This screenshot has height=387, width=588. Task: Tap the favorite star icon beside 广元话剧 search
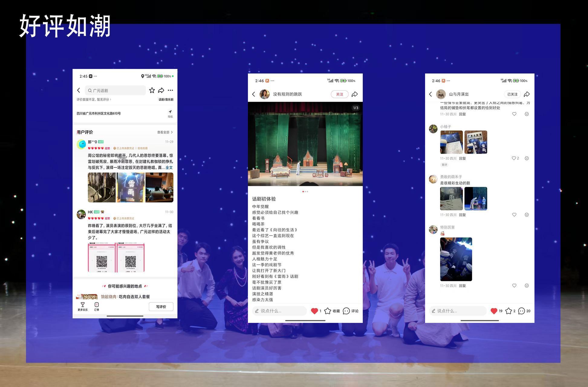tap(152, 90)
